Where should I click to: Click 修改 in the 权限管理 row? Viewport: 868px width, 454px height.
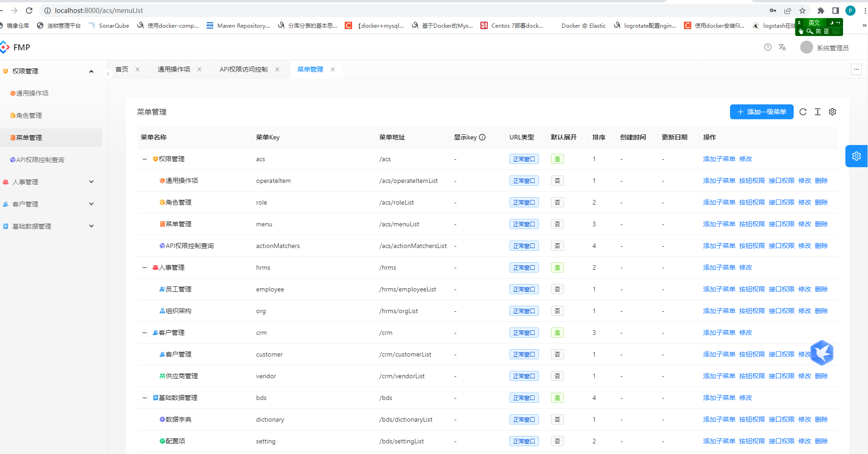(746, 159)
